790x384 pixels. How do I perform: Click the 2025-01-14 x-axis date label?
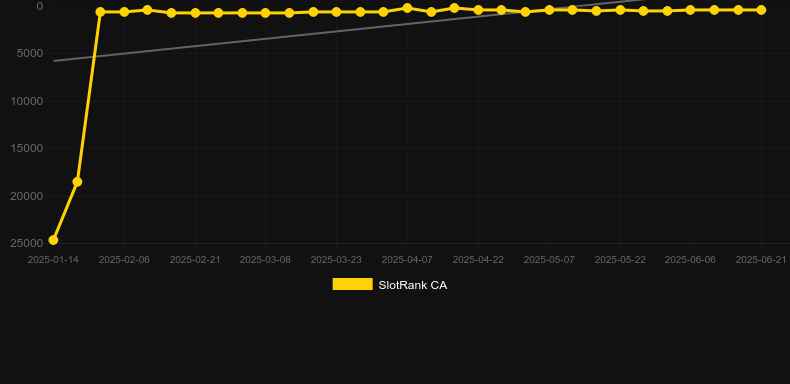[53, 260]
